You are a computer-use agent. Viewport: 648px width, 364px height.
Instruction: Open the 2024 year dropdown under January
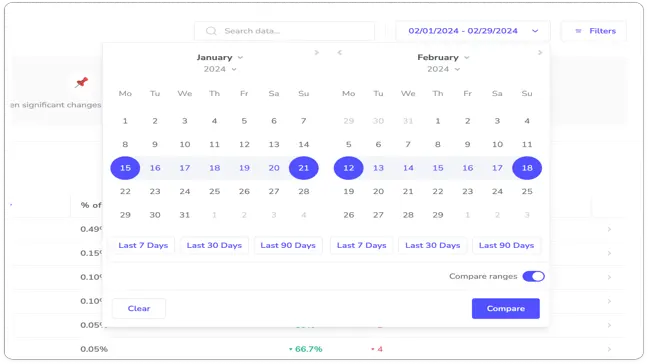pos(219,69)
